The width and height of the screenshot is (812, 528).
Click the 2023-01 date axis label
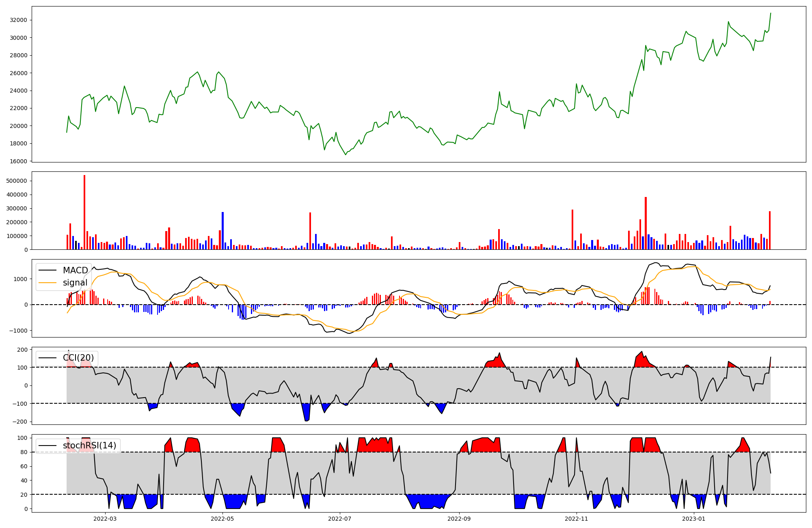point(693,518)
